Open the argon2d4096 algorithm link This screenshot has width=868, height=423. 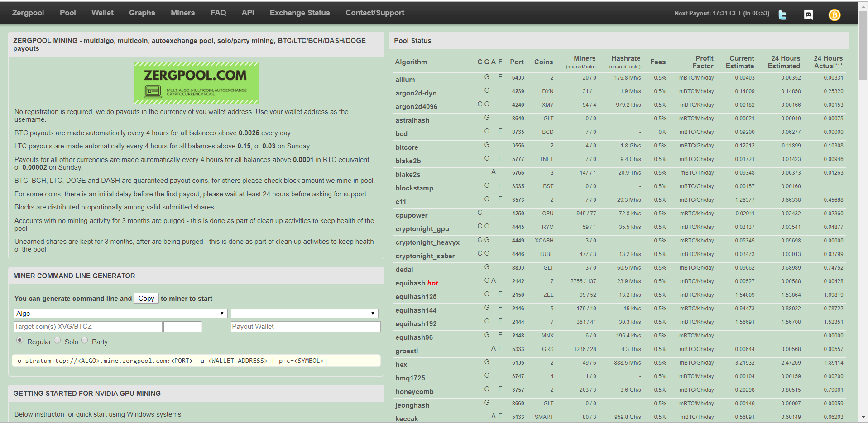click(417, 107)
